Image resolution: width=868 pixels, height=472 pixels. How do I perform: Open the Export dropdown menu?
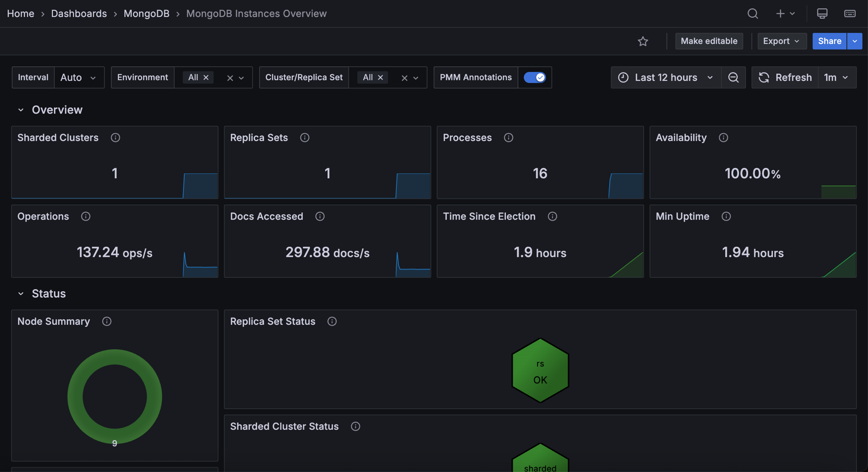click(782, 41)
